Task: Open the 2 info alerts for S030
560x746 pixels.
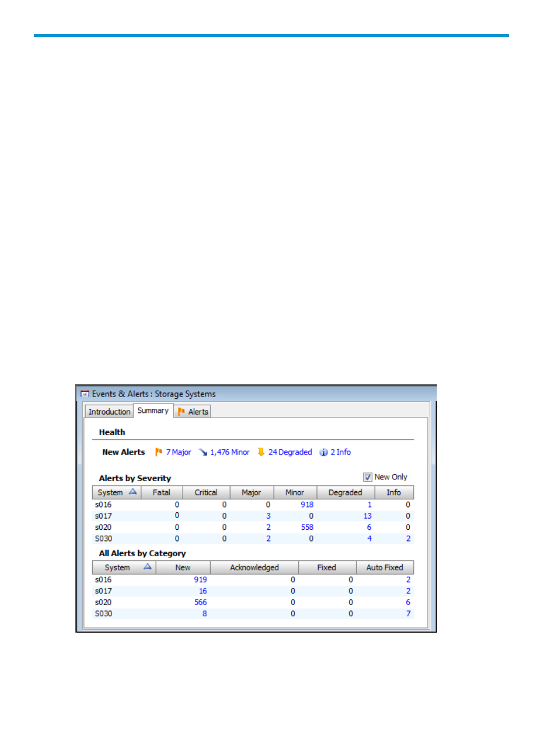Action: (409, 539)
